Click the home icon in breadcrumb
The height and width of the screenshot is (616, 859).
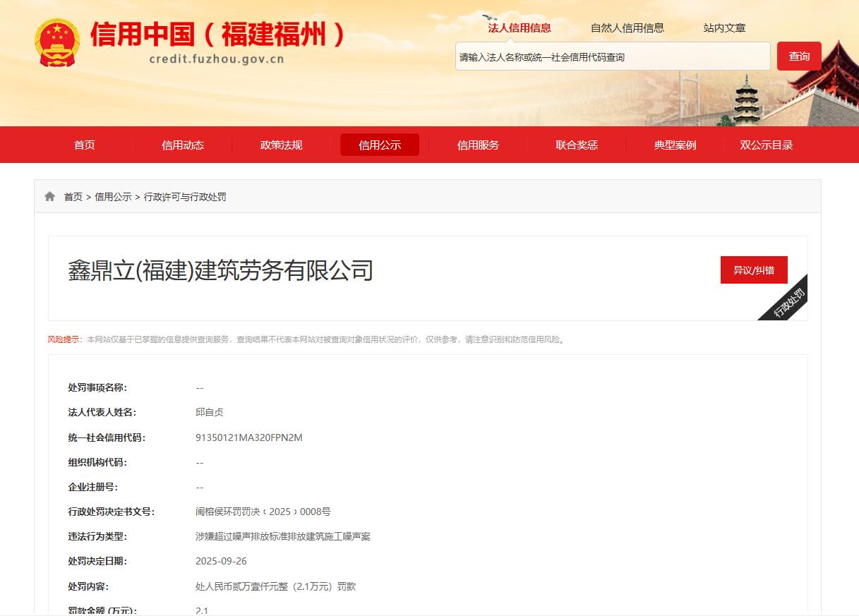49,197
